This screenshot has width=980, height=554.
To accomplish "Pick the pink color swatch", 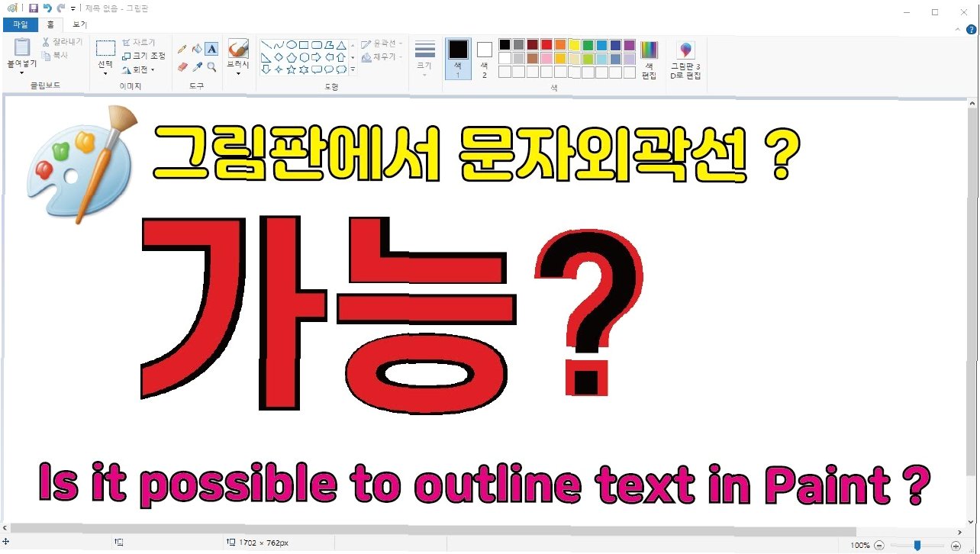I will coord(546,58).
